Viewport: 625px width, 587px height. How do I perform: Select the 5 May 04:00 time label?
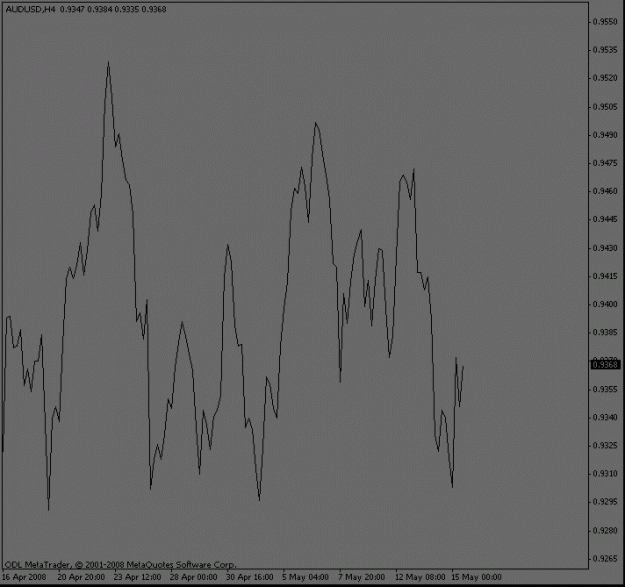click(306, 577)
